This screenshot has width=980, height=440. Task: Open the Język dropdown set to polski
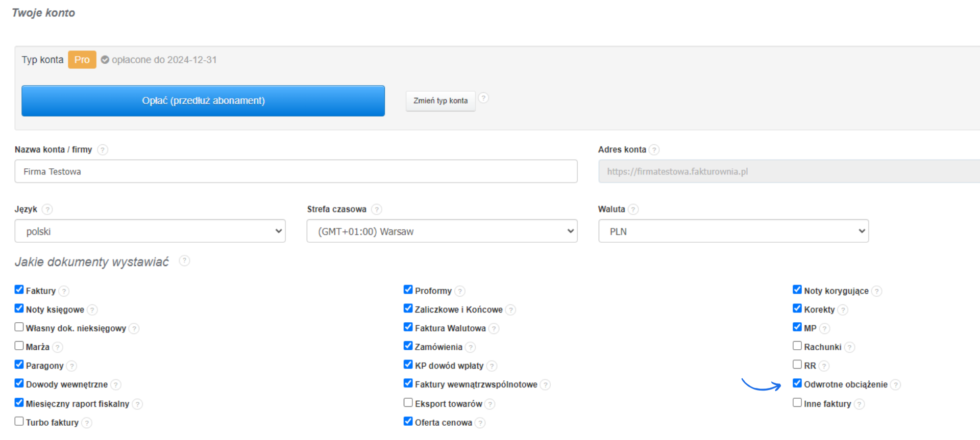(150, 231)
